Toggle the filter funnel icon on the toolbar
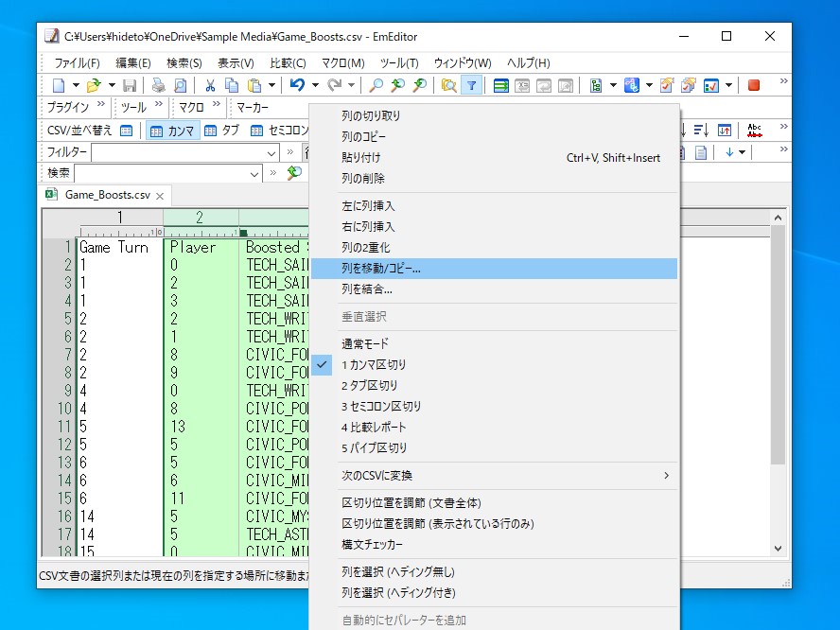 pos(471,85)
